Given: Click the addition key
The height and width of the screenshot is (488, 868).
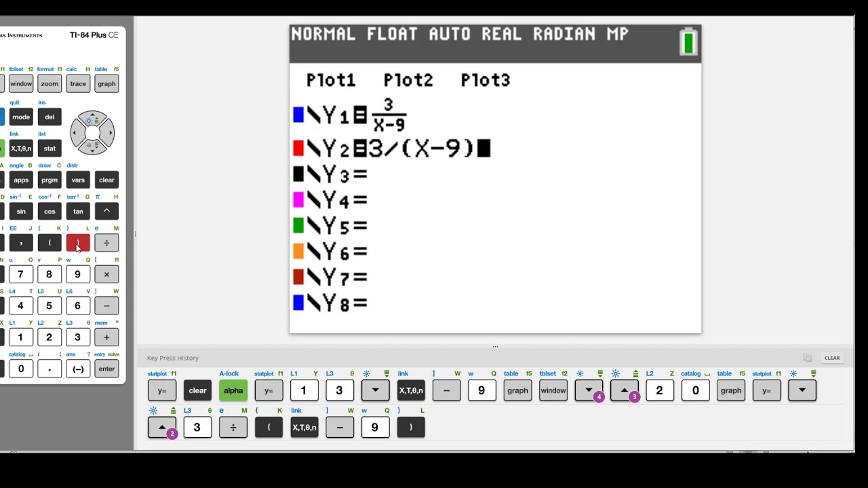Looking at the screenshot, I should coord(106,338).
